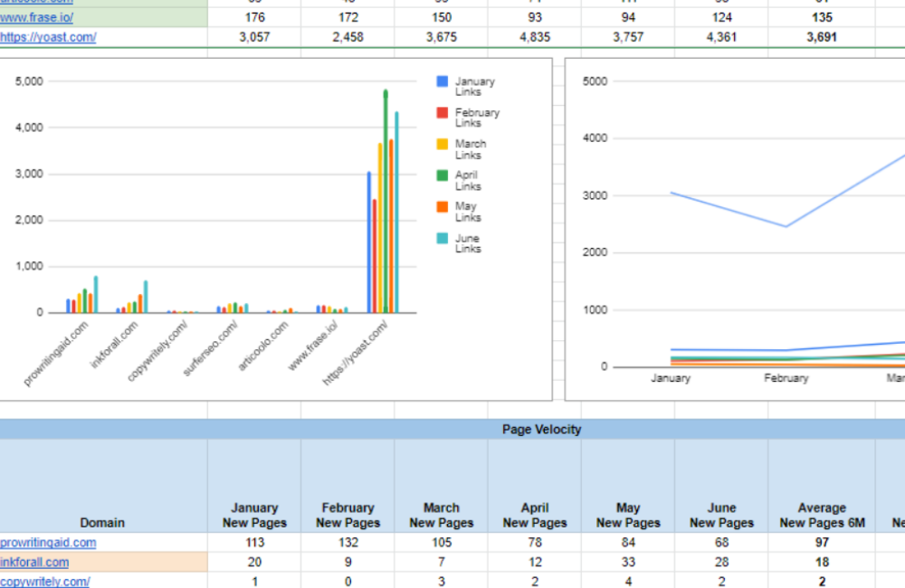Select the May New Pages header

point(629,486)
